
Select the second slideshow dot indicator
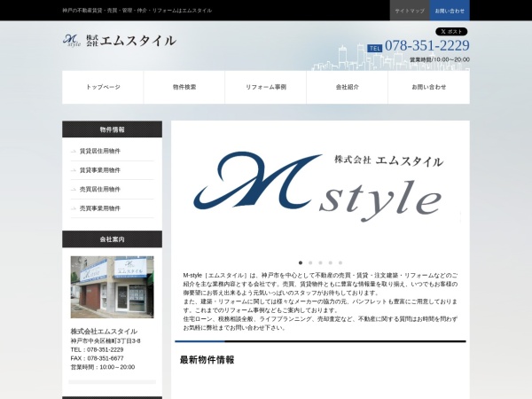click(310, 262)
